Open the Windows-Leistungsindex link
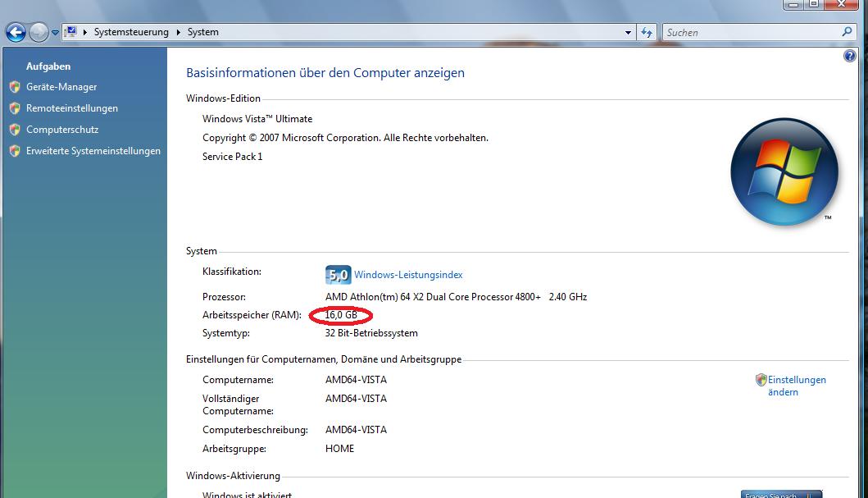The width and height of the screenshot is (868, 498). click(x=408, y=275)
